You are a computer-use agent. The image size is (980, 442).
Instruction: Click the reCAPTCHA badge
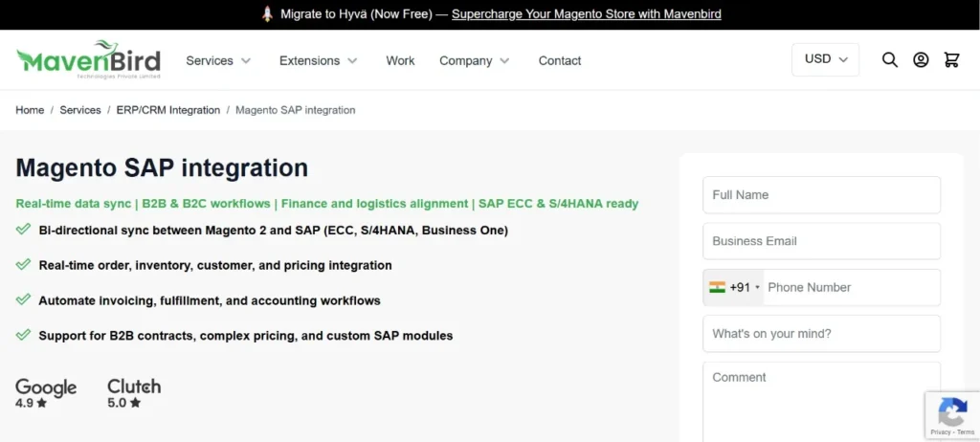point(952,415)
